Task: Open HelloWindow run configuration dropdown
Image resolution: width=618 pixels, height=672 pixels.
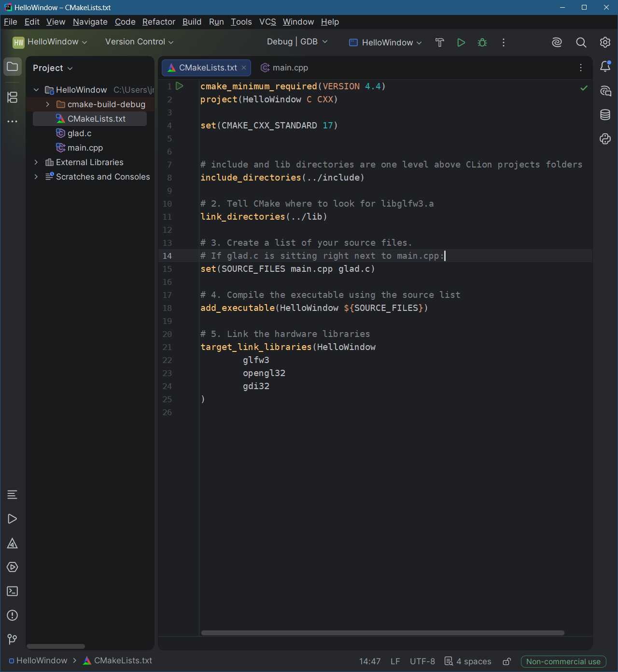Action: pos(385,42)
